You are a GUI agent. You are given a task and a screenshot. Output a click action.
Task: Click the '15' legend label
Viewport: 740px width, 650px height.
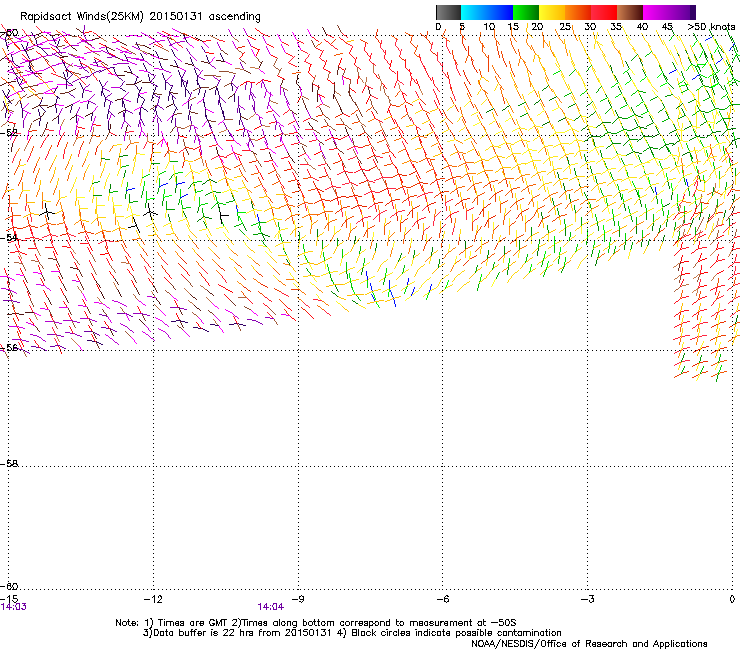513,27
